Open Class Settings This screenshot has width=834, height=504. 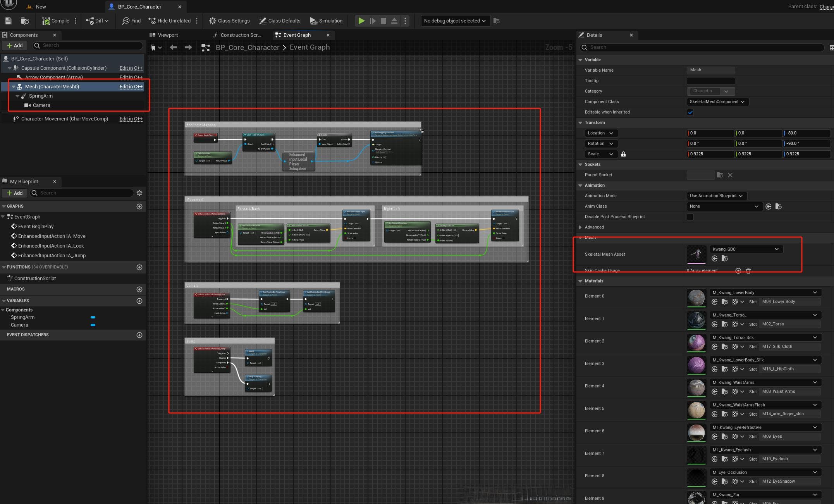tap(229, 21)
